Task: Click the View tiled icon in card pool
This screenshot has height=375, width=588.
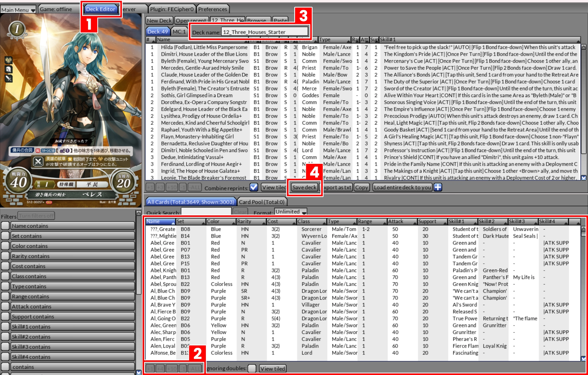Action: 274,368
